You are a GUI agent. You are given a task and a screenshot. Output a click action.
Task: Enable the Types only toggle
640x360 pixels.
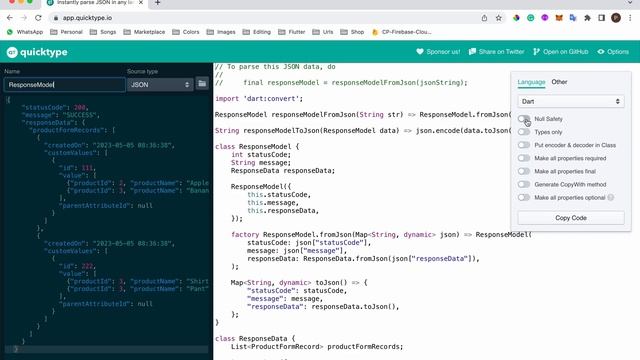point(524,132)
